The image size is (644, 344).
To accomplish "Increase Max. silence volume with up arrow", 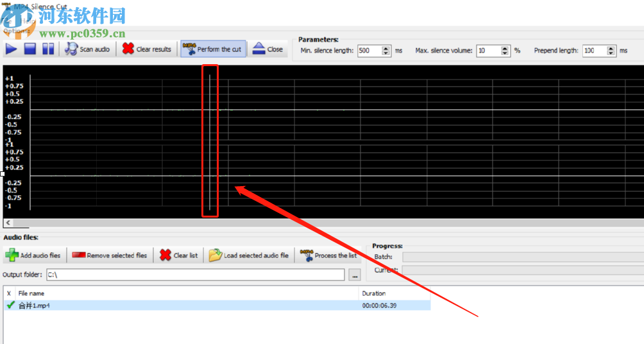I will (505, 48).
